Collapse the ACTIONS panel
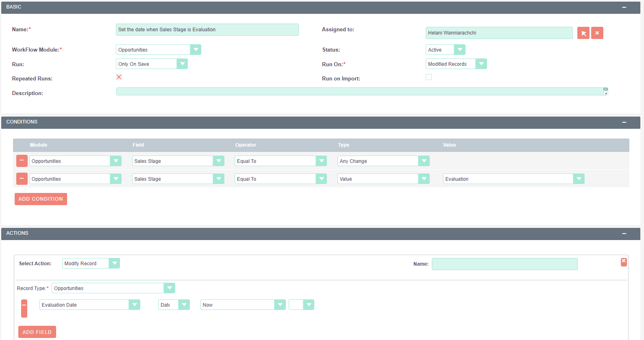644x340 pixels. (624, 234)
